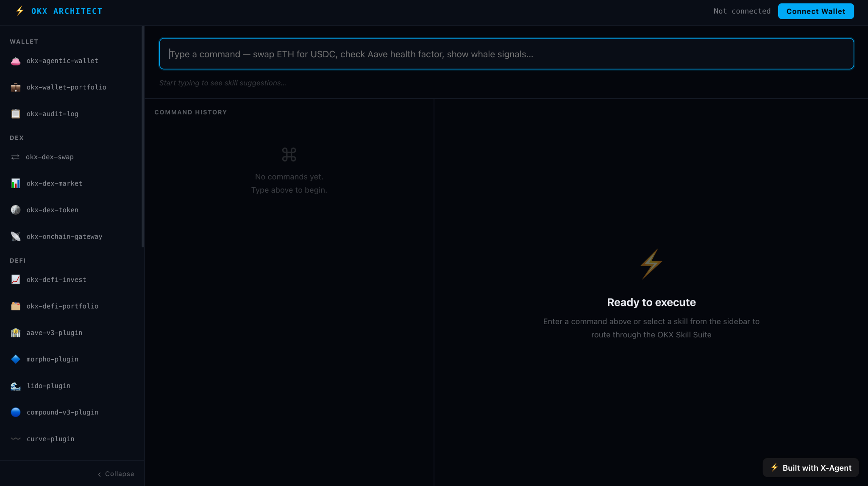
Task: Click the DEX section header
Action: tap(17, 138)
